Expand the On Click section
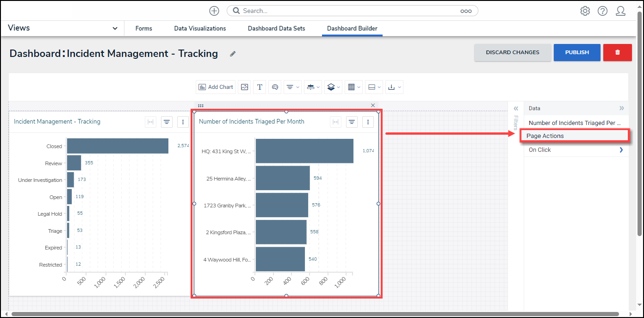Viewport: 644px width, 318px height. tap(621, 150)
